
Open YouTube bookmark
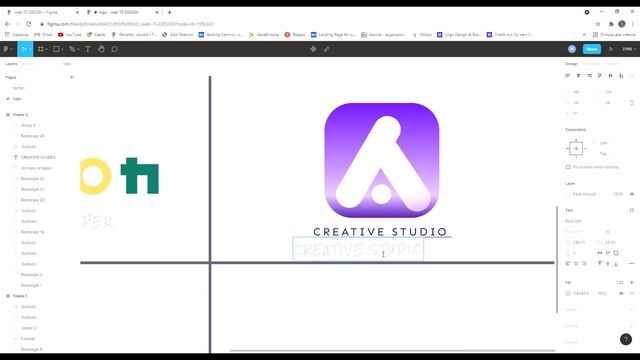click(x=69, y=35)
